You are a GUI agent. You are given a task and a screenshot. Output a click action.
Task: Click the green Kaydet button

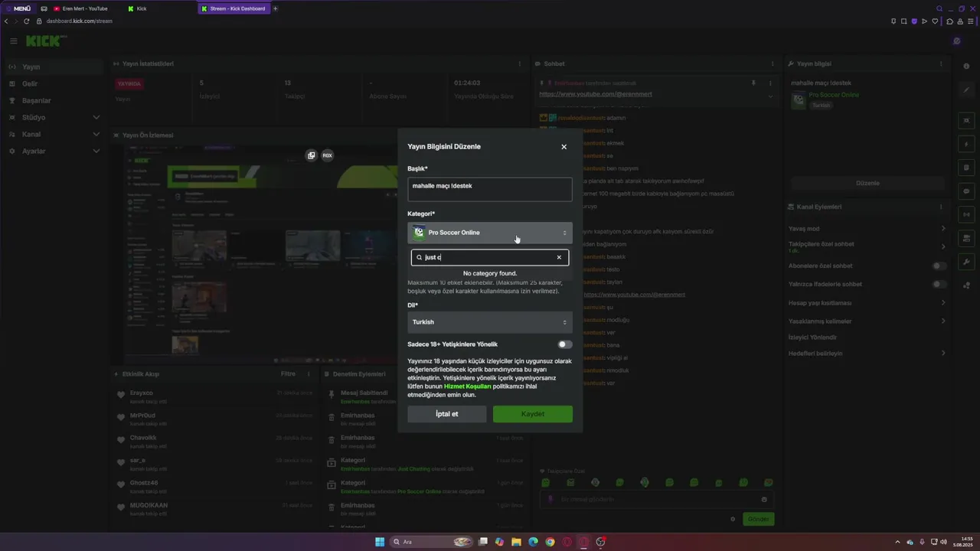pos(532,414)
